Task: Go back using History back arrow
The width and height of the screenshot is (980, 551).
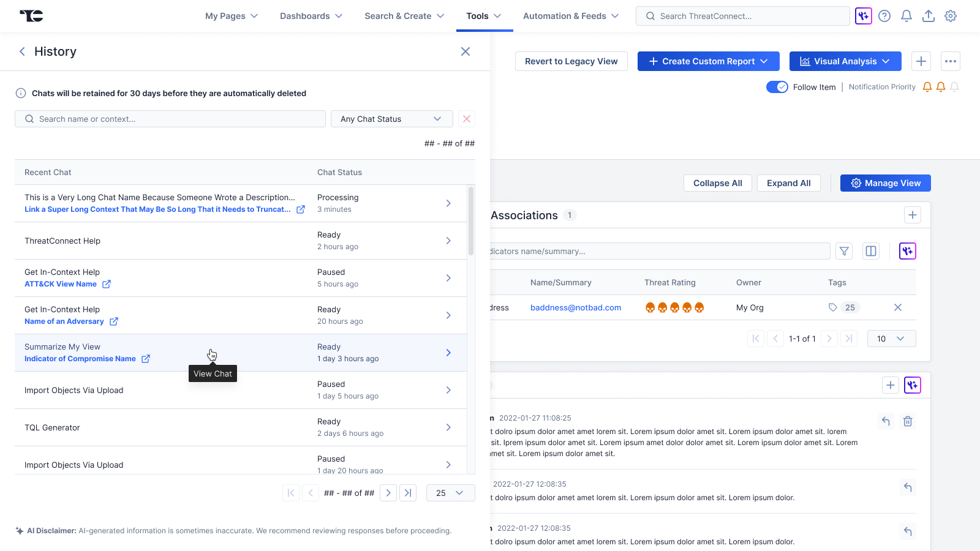Action: (x=22, y=51)
